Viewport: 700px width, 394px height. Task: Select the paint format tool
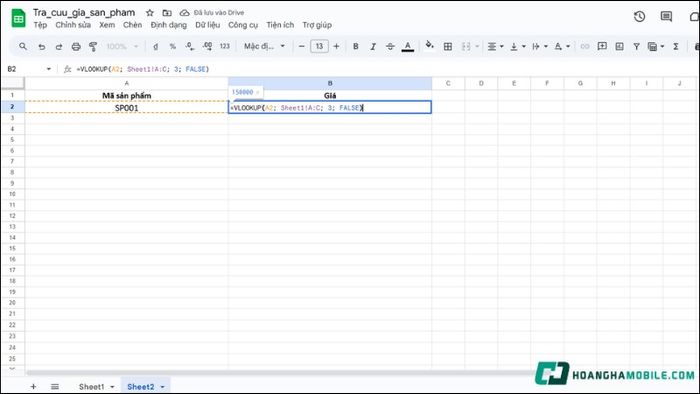[93, 46]
